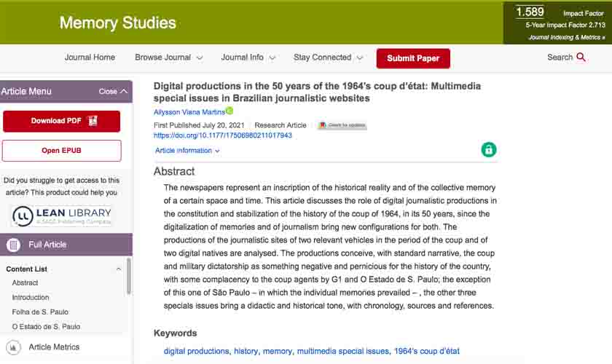Collapse the Content List section
Screen dimensions: 612x364
point(119,269)
